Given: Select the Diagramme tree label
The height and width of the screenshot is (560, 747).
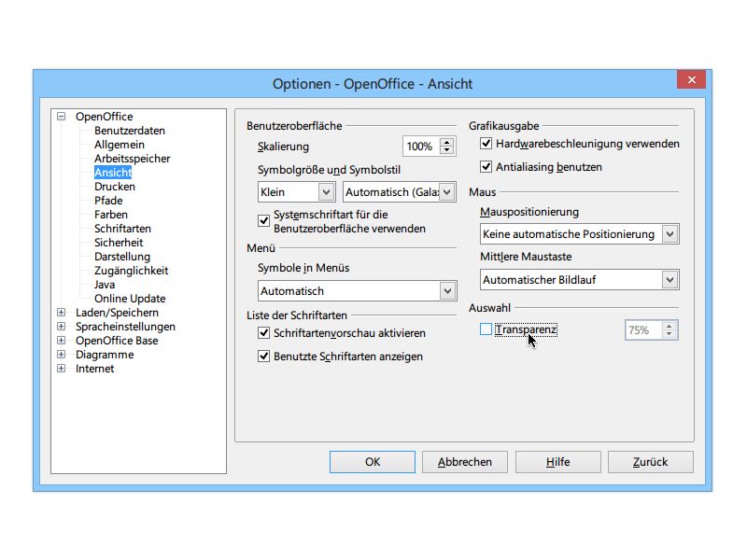Looking at the screenshot, I should pyautogui.click(x=105, y=355).
